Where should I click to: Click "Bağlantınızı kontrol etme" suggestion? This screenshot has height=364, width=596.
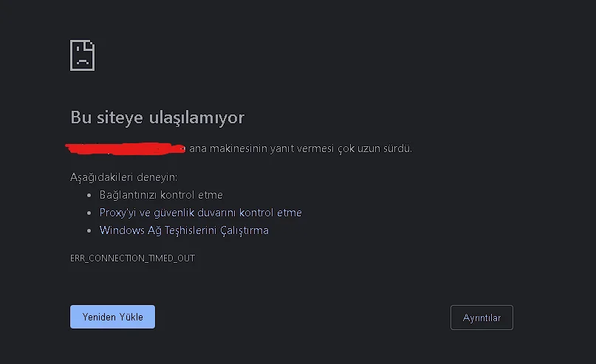click(x=161, y=195)
